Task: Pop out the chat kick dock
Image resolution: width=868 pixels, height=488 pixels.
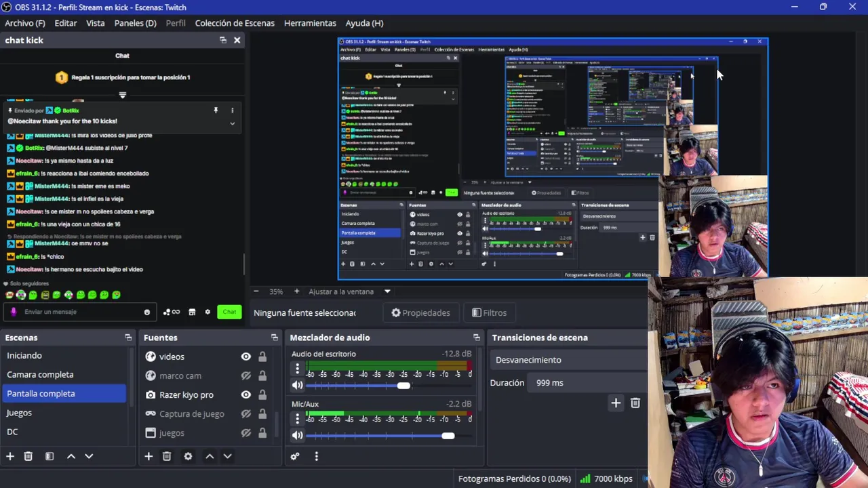Action: tap(223, 40)
